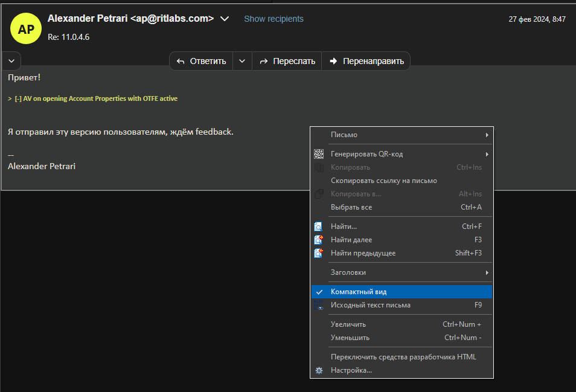This screenshot has width=576, height=392.
Task: Click the QR code generator icon
Action: point(319,154)
